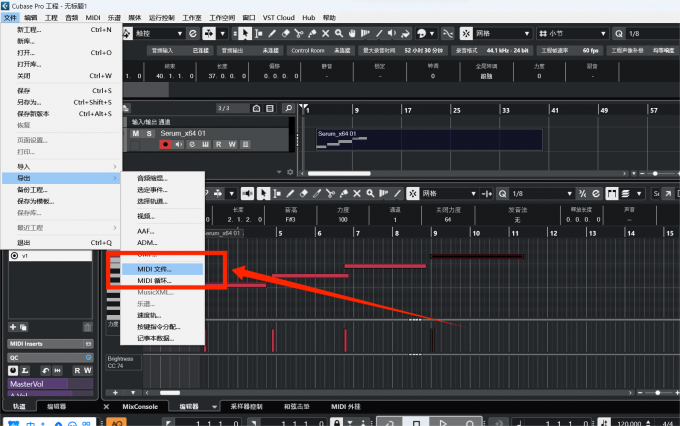680x426 pixels.
Task: Select the Erase tool in the project toolbar
Action: coord(286,33)
